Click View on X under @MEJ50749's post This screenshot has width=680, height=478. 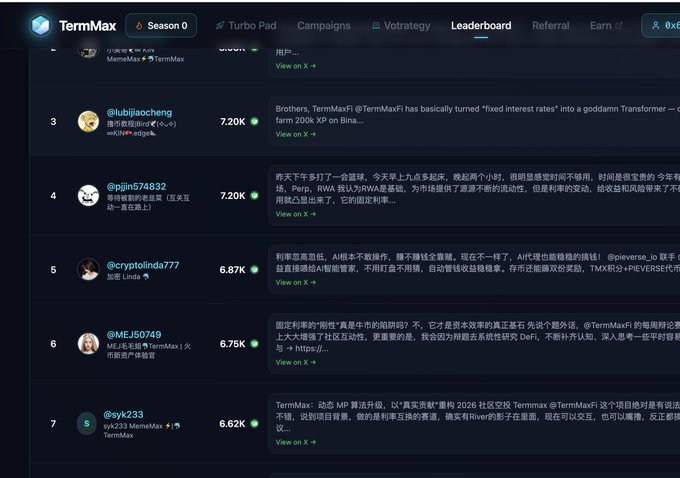pyautogui.click(x=295, y=362)
